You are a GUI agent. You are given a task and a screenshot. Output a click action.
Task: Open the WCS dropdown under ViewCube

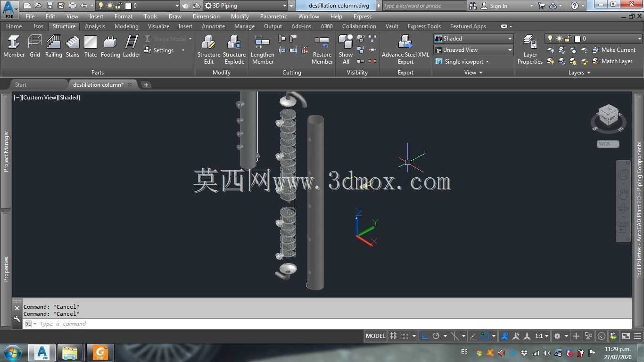[608, 144]
